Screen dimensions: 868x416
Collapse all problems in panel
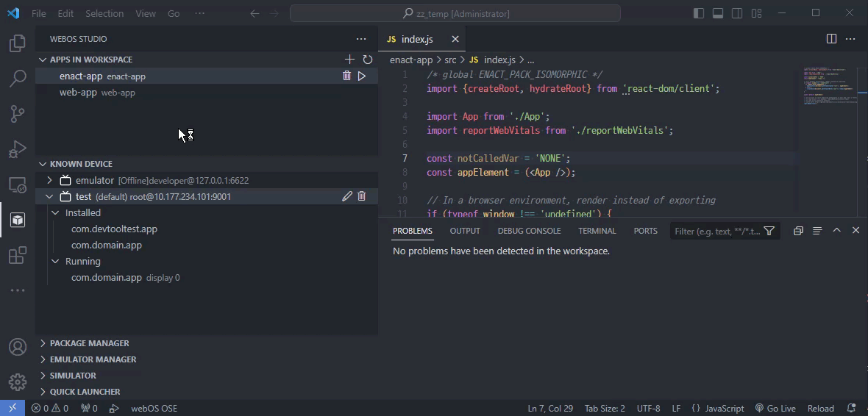click(798, 231)
